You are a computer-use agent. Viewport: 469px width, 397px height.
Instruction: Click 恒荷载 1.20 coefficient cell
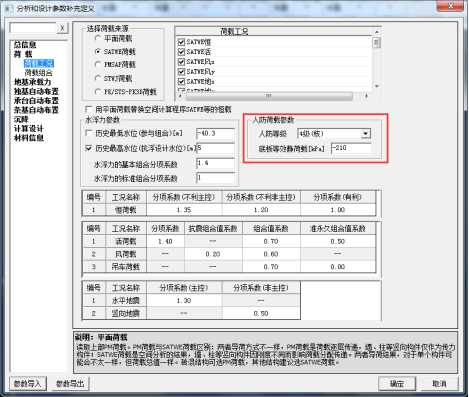pos(261,210)
